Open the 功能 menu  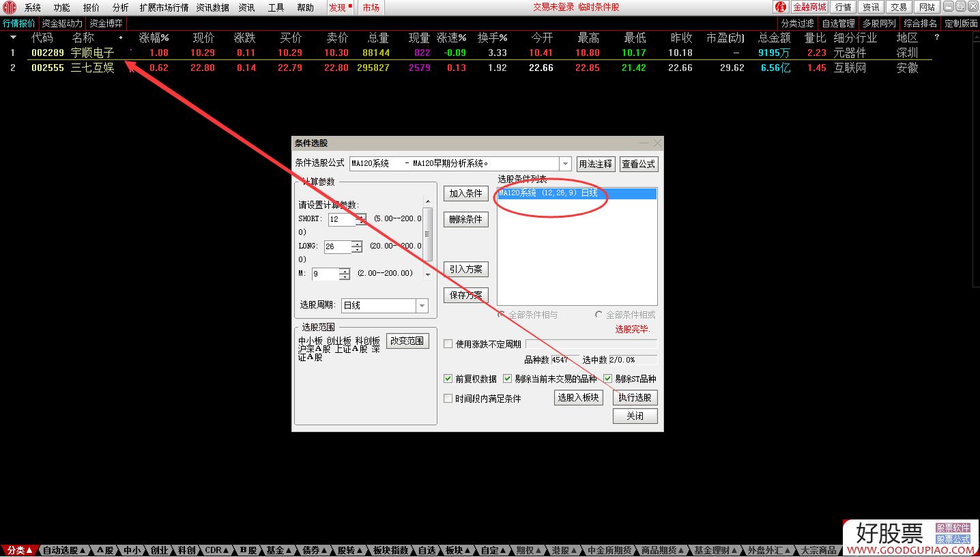point(62,8)
